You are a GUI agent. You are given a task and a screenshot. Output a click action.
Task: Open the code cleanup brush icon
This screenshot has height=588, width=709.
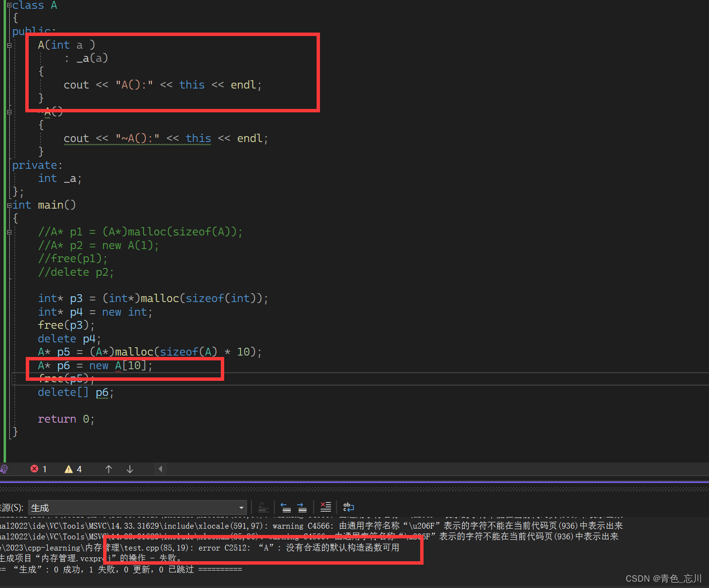[4, 469]
